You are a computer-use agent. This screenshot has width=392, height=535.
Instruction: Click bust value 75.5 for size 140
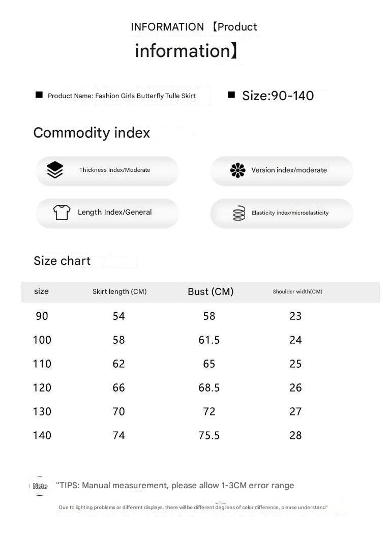209,435
